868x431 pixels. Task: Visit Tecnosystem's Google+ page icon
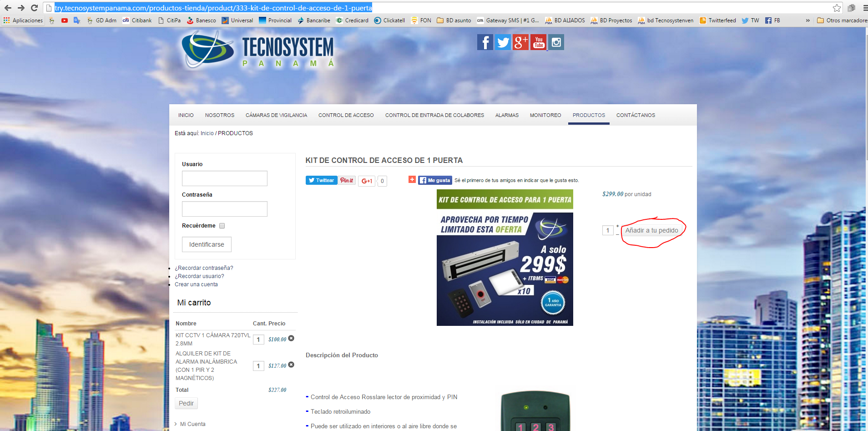(x=520, y=42)
